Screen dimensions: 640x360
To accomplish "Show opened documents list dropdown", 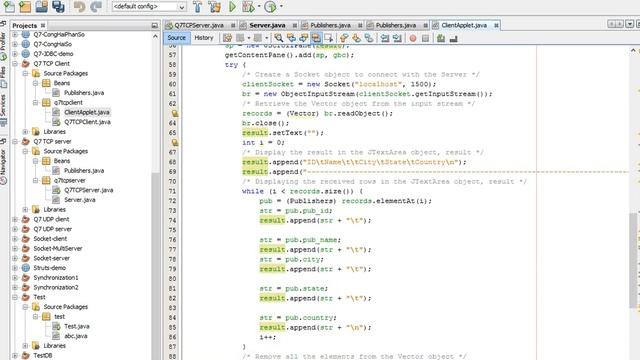I will [630, 24].
